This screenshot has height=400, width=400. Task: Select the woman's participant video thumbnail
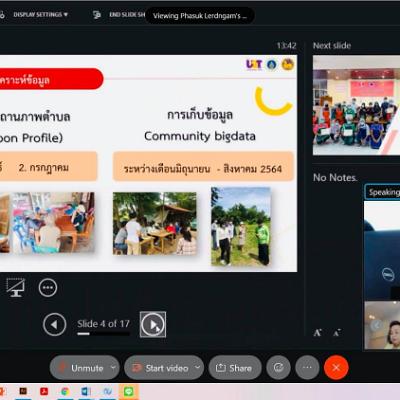click(382, 325)
